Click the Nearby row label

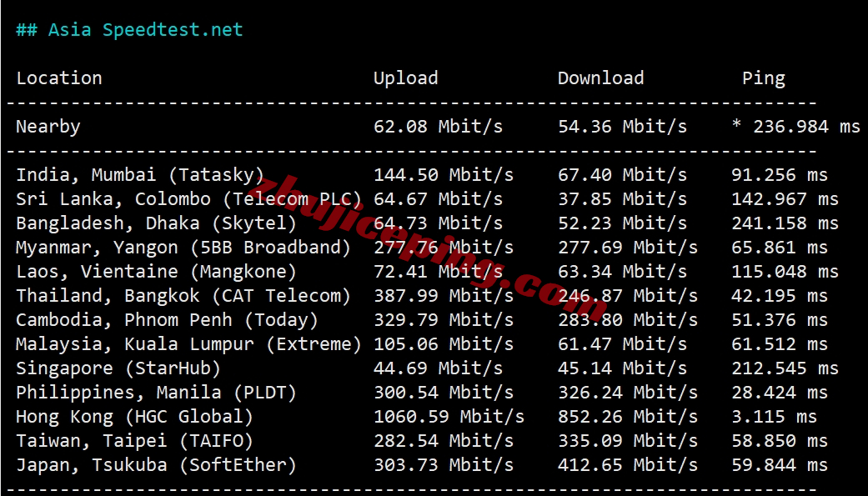pyautogui.click(x=48, y=127)
